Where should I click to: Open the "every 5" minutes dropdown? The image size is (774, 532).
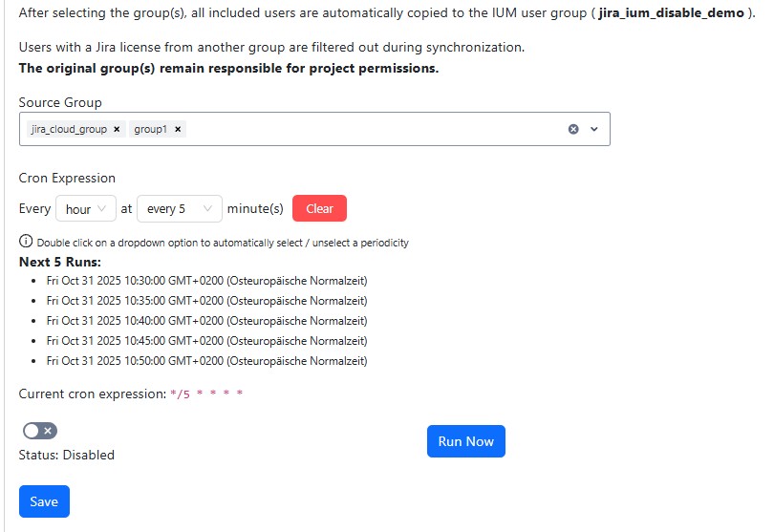[x=179, y=208]
